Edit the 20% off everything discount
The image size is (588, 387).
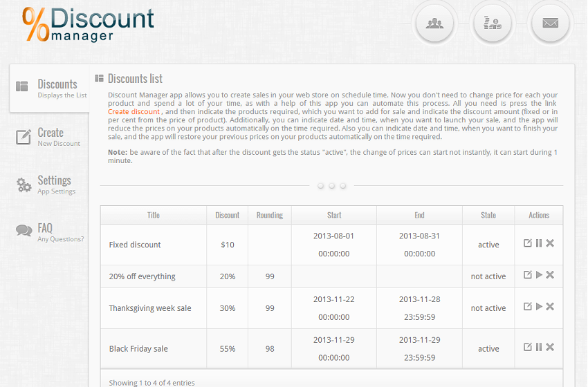528,275
